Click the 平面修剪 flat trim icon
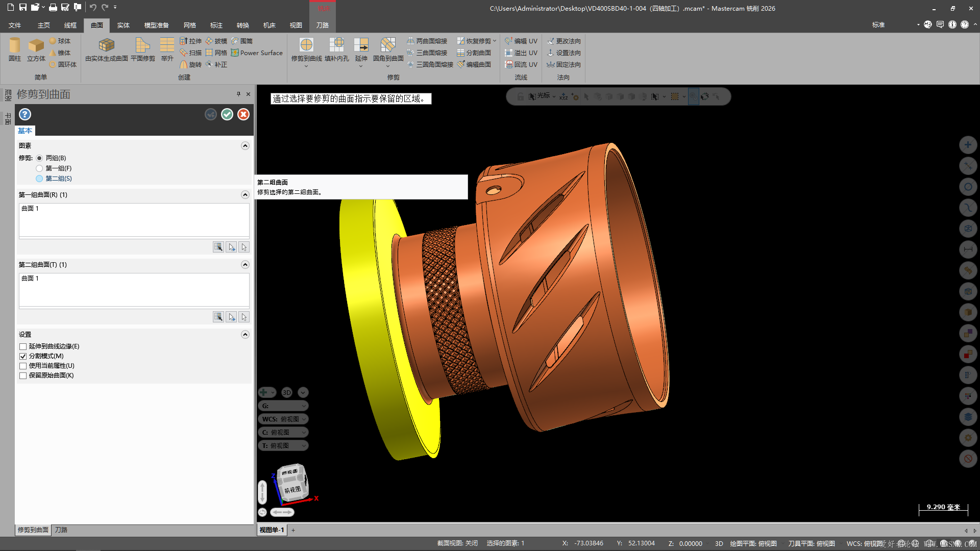 coord(142,49)
